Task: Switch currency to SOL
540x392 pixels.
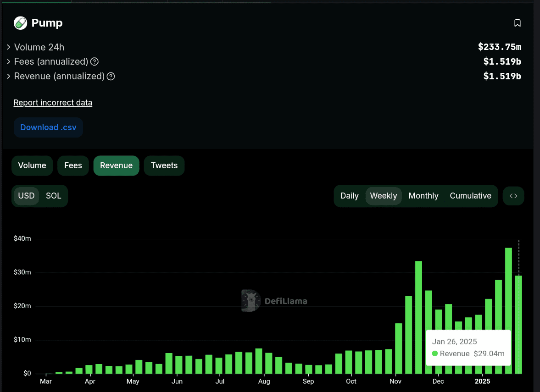Action: [x=53, y=196]
